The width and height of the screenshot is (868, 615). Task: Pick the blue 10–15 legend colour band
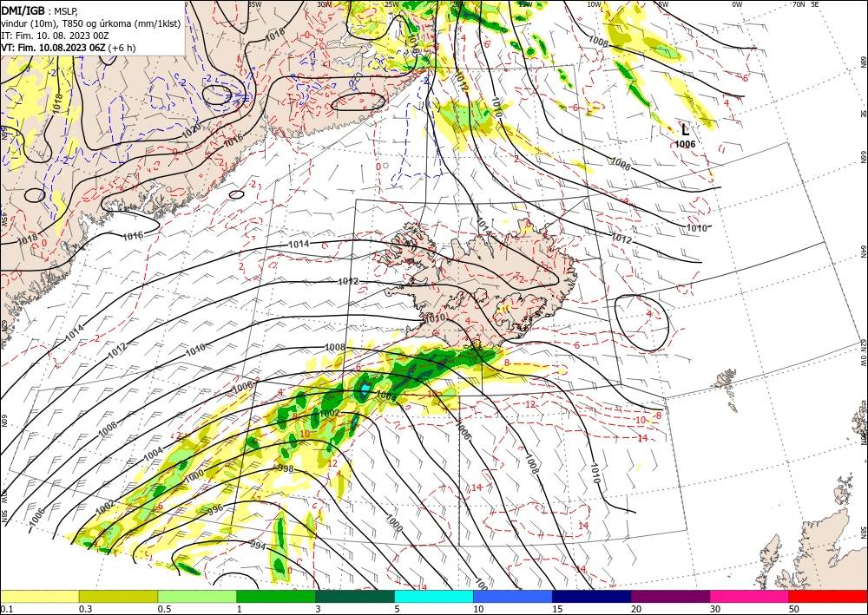pyautogui.click(x=513, y=596)
